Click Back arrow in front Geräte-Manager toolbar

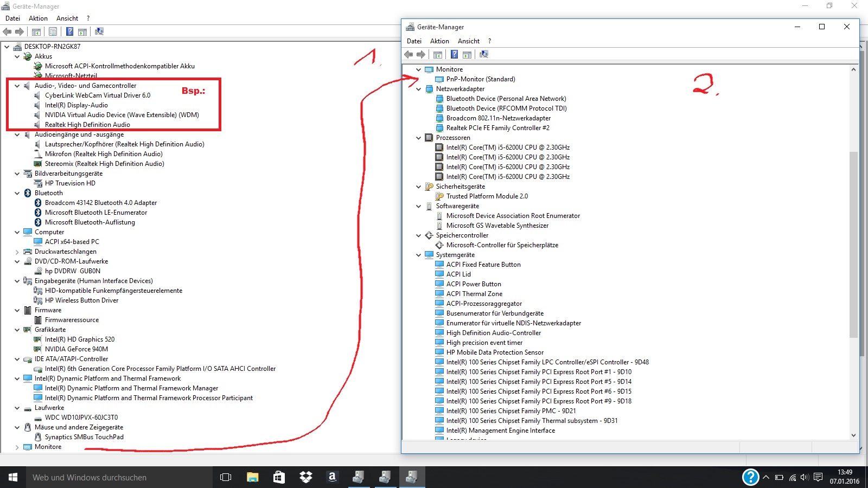[x=409, y=54]
